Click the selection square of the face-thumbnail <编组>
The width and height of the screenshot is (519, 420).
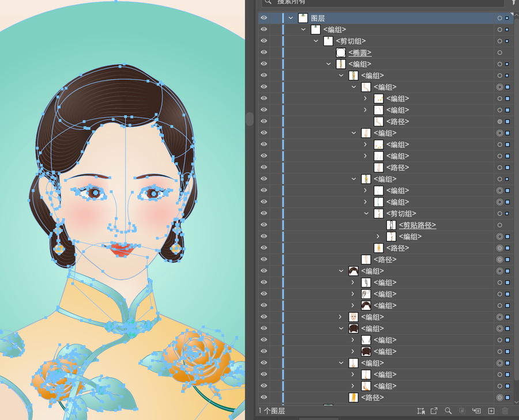click(x=507, y=317)
